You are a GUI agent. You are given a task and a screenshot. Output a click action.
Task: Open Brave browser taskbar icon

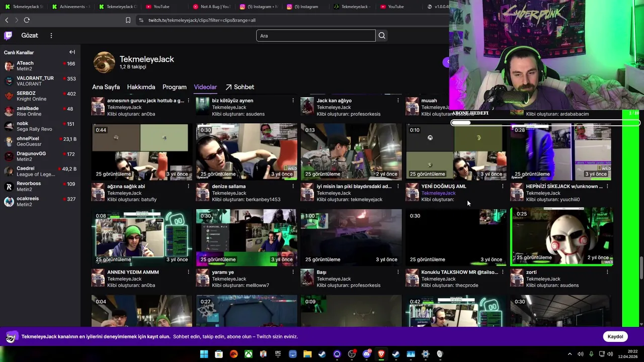point(381,354)
